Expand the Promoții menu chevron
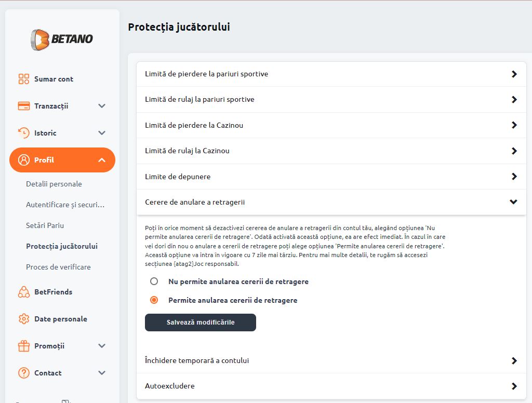Viewport: 532px width, 403px height. [102, 346]
